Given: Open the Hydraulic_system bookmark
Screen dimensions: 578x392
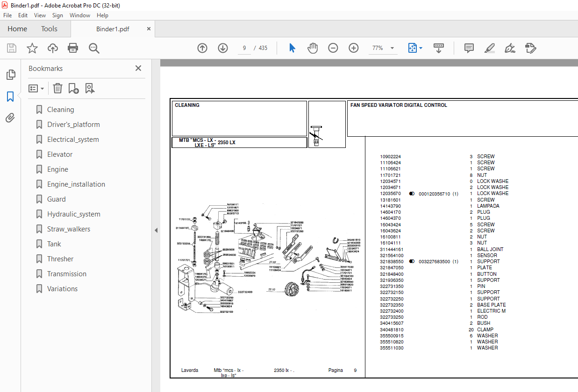Looking at the screenshot, I should (74, 214).
